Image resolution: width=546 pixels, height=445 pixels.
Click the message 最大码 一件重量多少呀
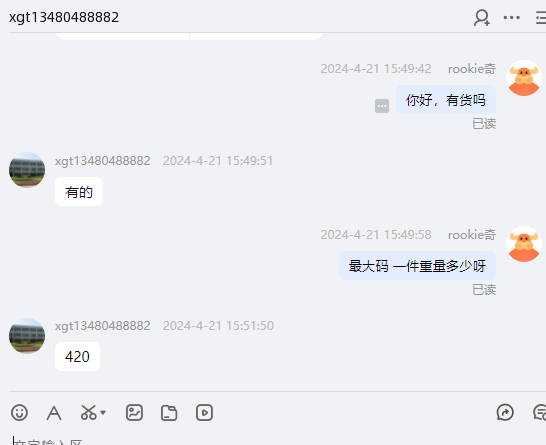pos(417,266)
